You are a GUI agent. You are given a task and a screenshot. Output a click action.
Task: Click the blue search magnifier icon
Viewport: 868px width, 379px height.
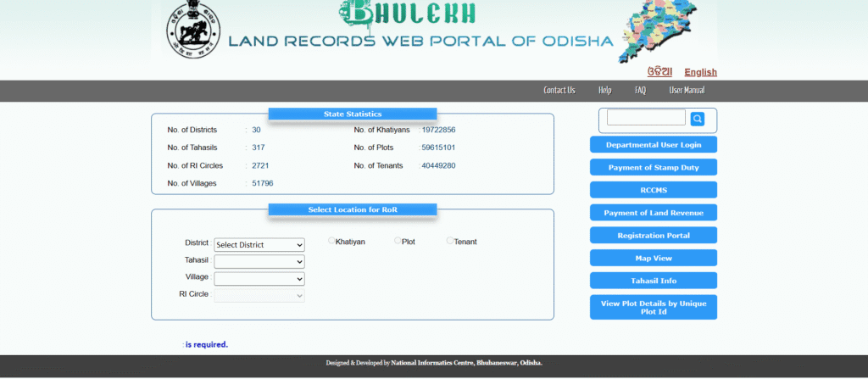[x=698, y=119]
